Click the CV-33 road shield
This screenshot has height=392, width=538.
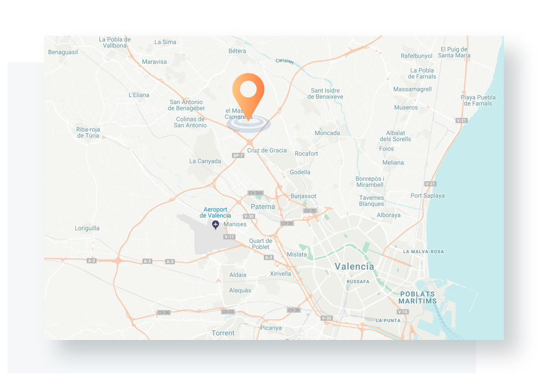pos(228,312)
